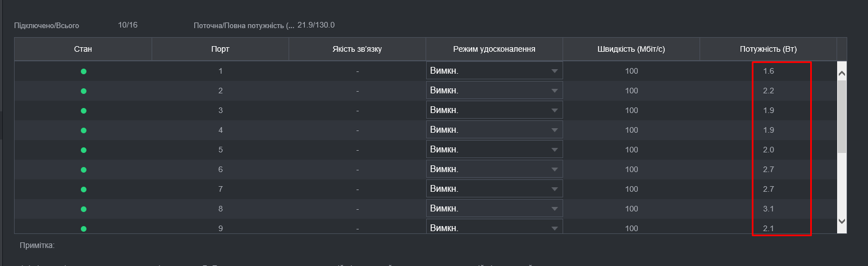Click the green status dot for port 3
Image resolution: width=868 pixels, height=266 pixels.
pyautogui.click(x=83, y=111)
